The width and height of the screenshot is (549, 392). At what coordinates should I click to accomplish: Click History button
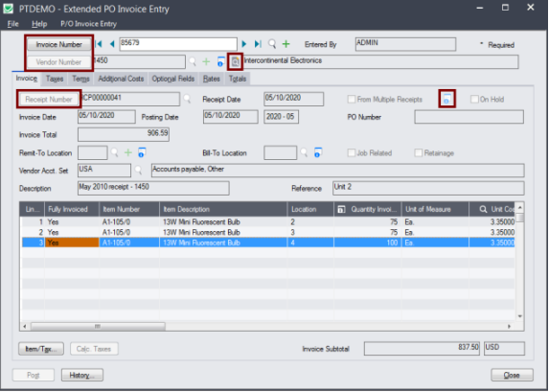coord(82,375)
